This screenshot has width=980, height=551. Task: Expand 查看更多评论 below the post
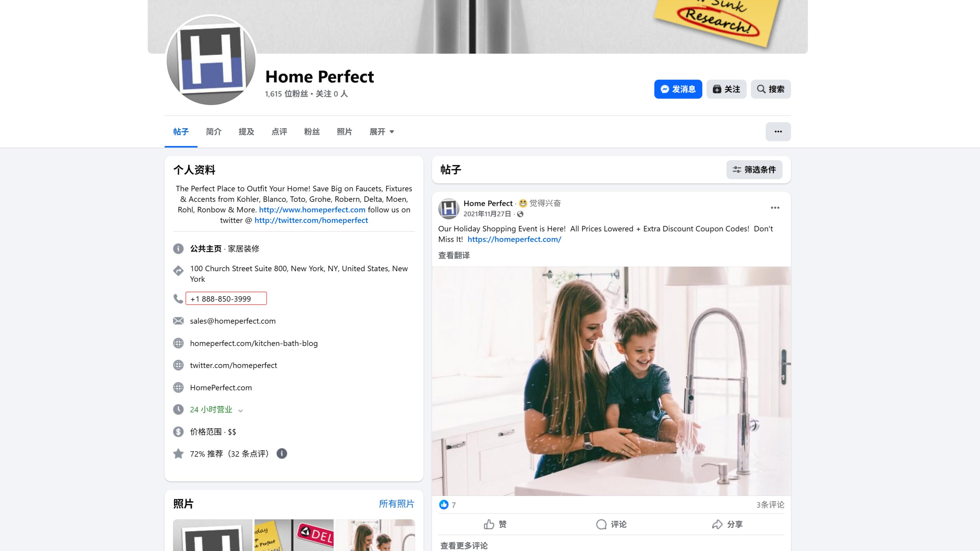pos(464,546)
